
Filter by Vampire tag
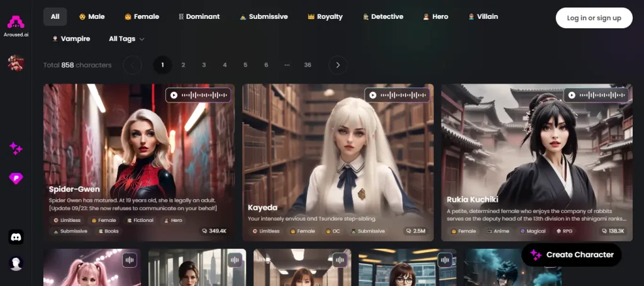coord(71,39)
